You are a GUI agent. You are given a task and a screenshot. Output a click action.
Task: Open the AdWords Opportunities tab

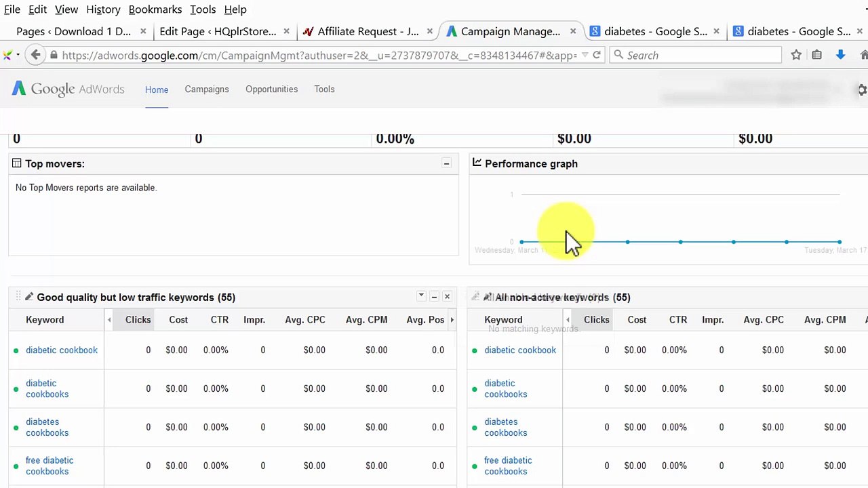pos(271,89)
